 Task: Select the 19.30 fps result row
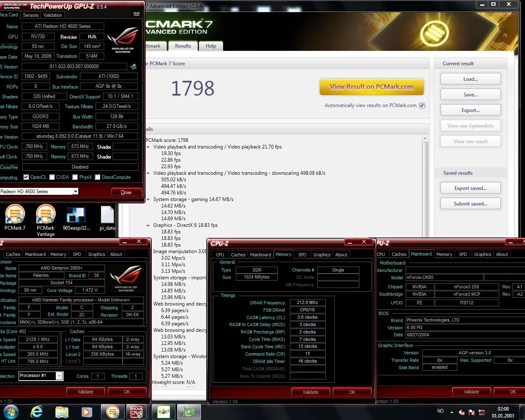[x=171, y=153]
